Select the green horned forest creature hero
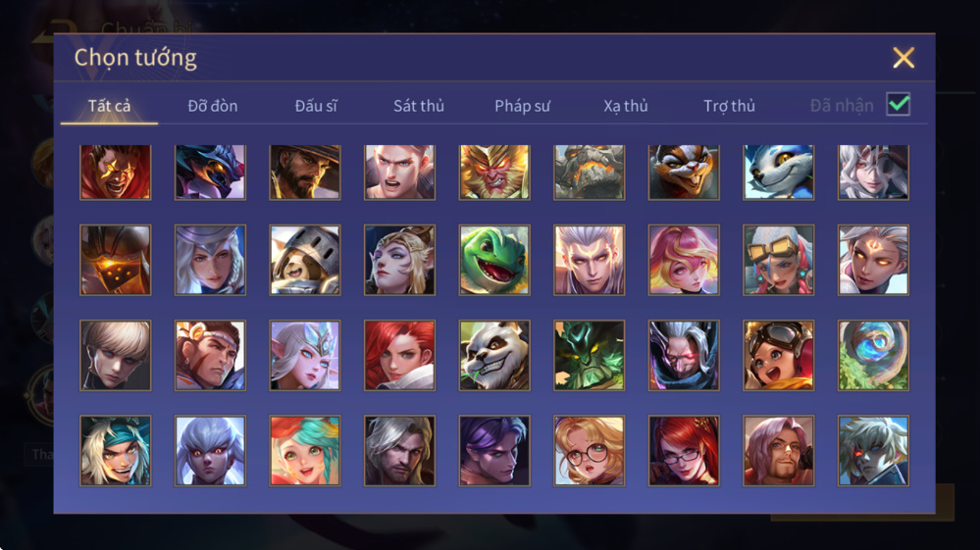 pyautogui.click(x=589, y=355)
